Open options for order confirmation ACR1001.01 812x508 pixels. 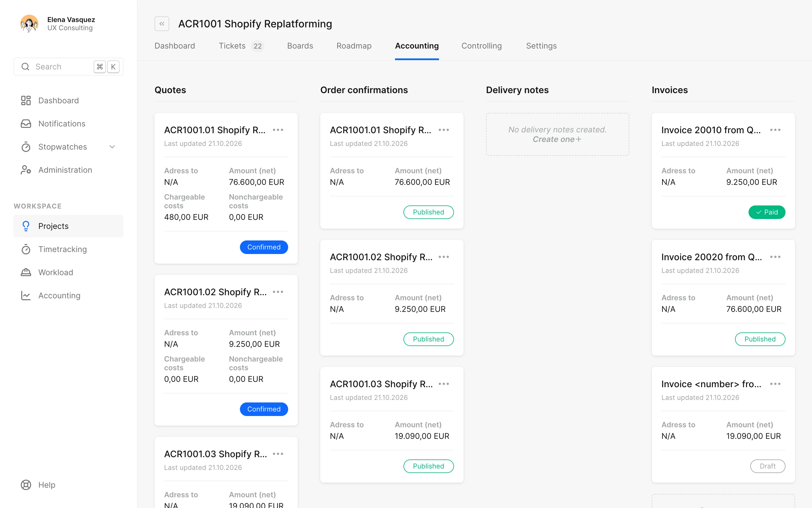tap(443, 130)
